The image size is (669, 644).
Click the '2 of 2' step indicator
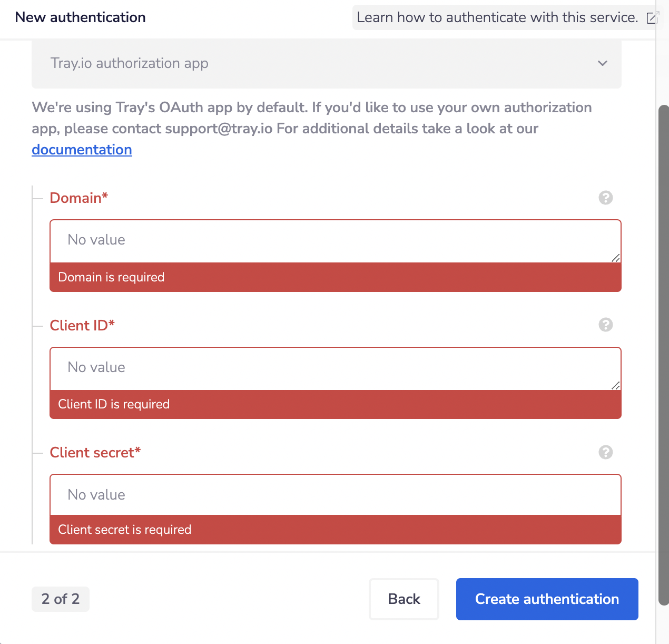pos(61,599)
